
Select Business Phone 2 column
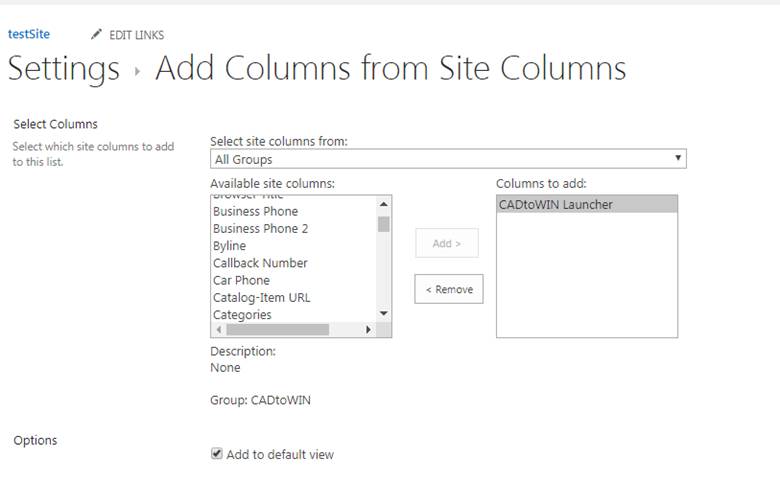click(260, 228)
